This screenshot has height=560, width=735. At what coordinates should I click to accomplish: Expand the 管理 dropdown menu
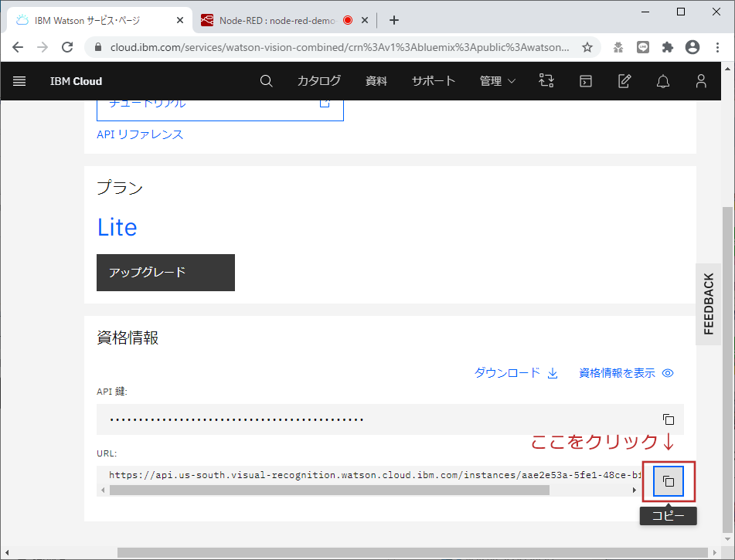click(497, 81)
